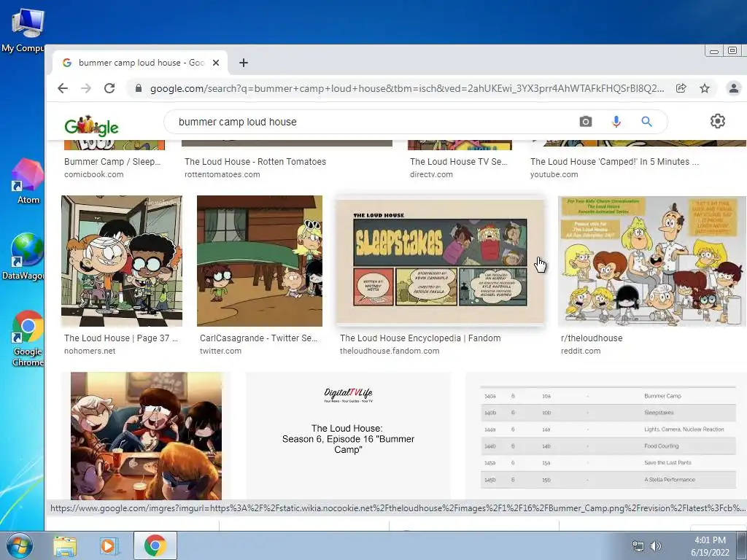This screenshot has width=747, height=560.
Task: Open the cafe scene fan art thumbnail
Action: click(146, 436)
